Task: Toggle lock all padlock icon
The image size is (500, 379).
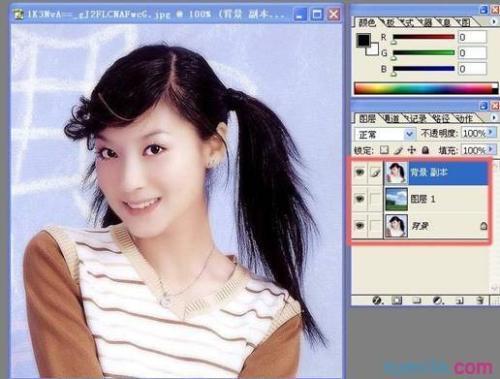Action: [x=425, y=150]
